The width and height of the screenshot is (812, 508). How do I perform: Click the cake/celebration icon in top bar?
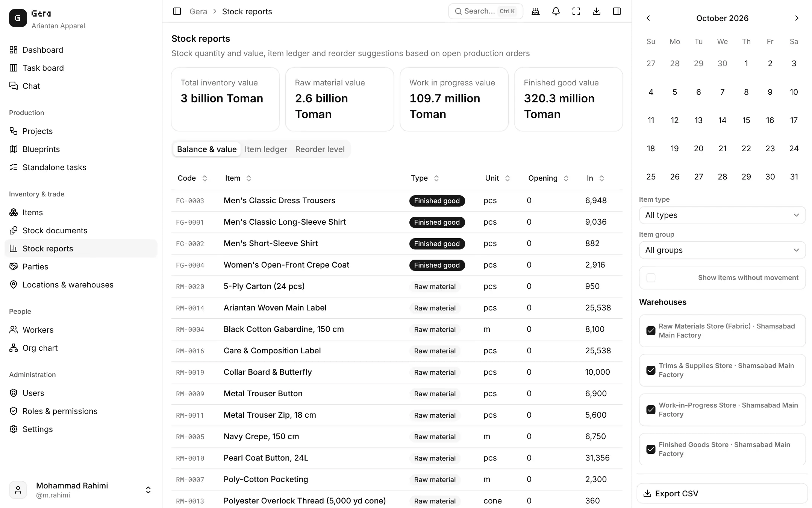point(536,11)
